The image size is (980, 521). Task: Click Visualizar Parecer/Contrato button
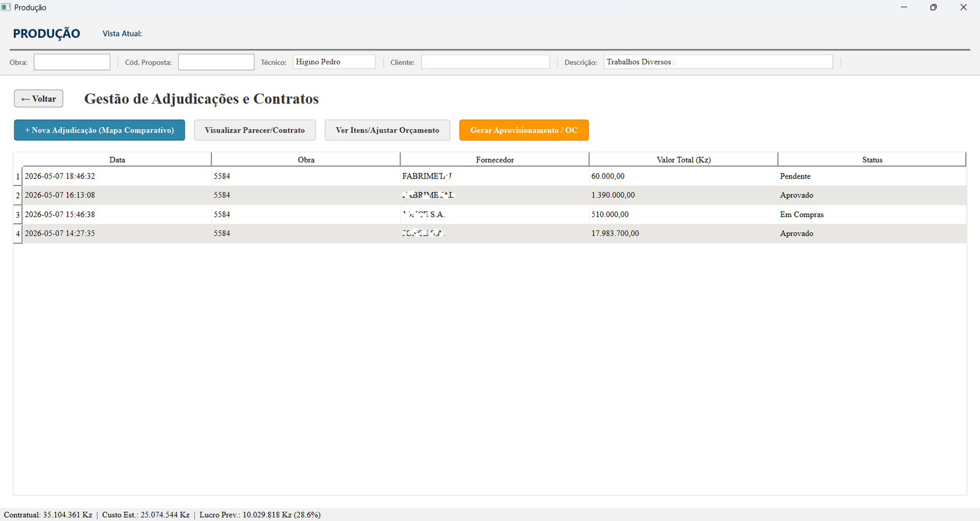point(255,130)
